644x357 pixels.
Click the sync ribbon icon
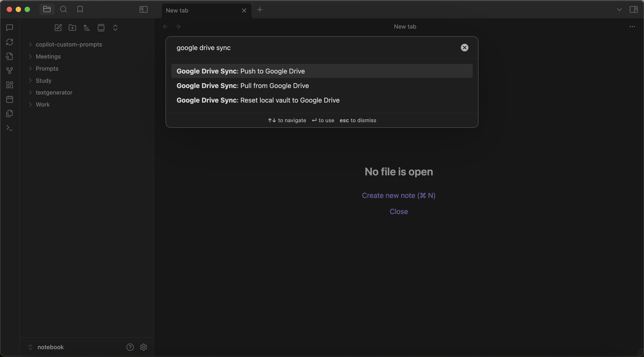tap(9, 42)
